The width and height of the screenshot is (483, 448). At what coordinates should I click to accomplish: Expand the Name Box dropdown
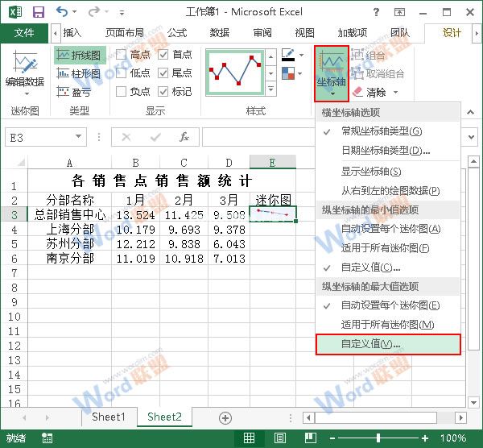[79, 136]
